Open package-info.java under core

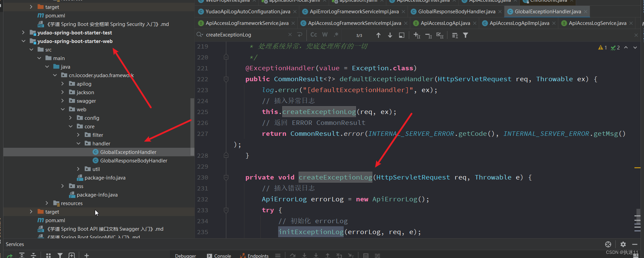pos(105,178)
